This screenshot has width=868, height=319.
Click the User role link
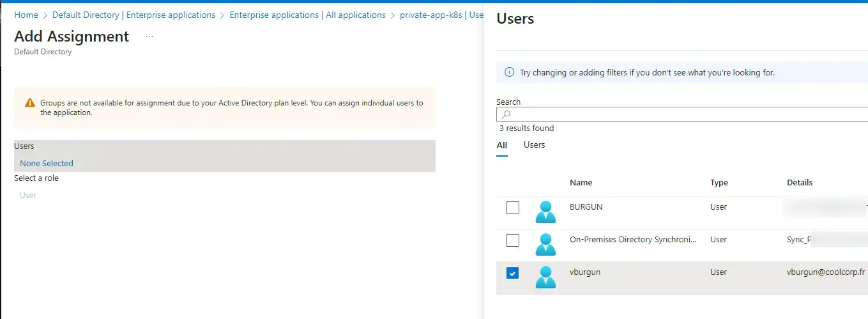pyautogui.click(x=28, y=195)
